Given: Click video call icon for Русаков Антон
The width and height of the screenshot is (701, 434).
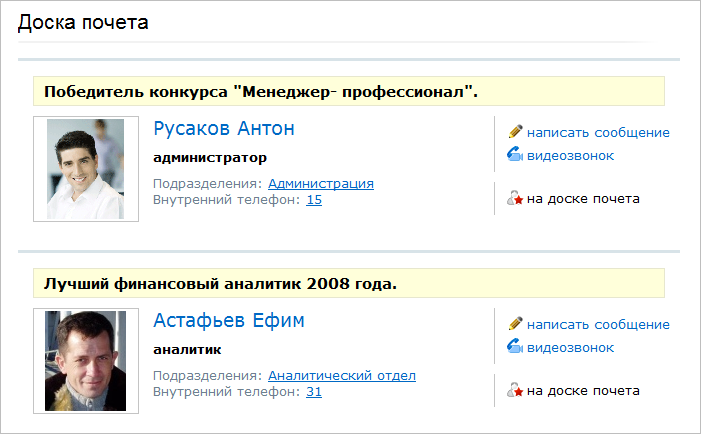Looking at the screenshot, I should pos(516,155).
